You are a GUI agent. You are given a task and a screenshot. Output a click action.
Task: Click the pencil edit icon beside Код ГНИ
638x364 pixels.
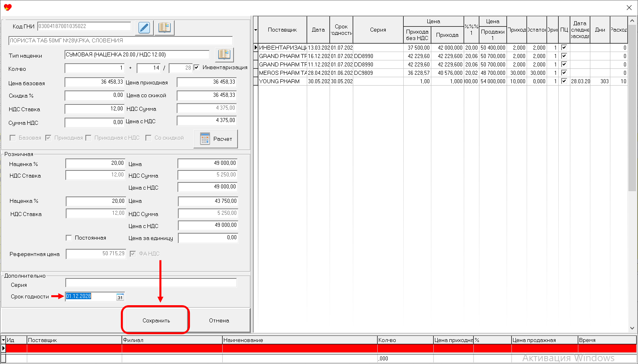tap(144, 28)
